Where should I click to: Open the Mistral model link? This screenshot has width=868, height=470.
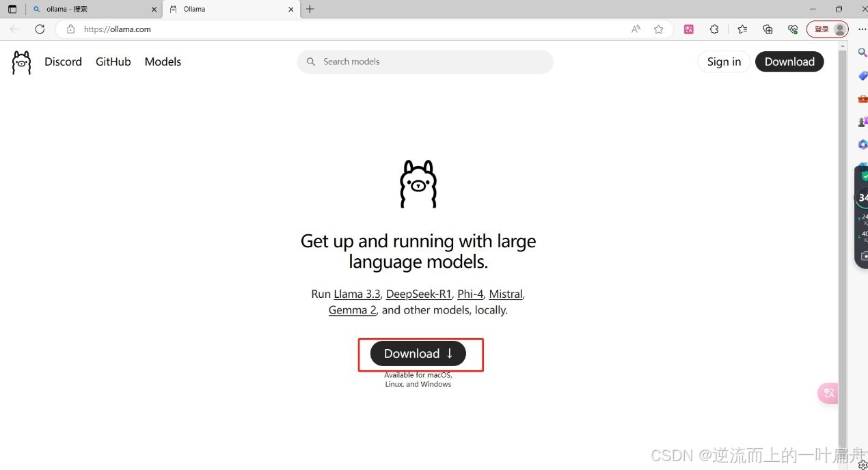coord(506,294)
